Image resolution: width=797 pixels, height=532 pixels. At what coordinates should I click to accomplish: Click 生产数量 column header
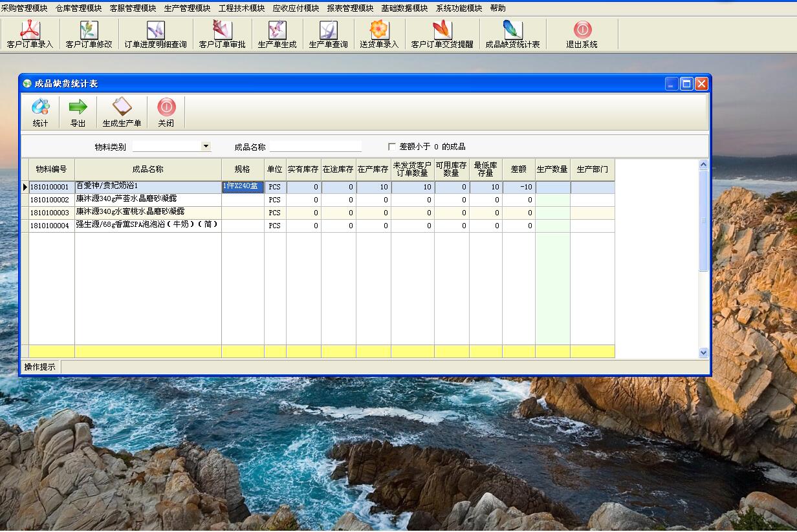(552, 169)
